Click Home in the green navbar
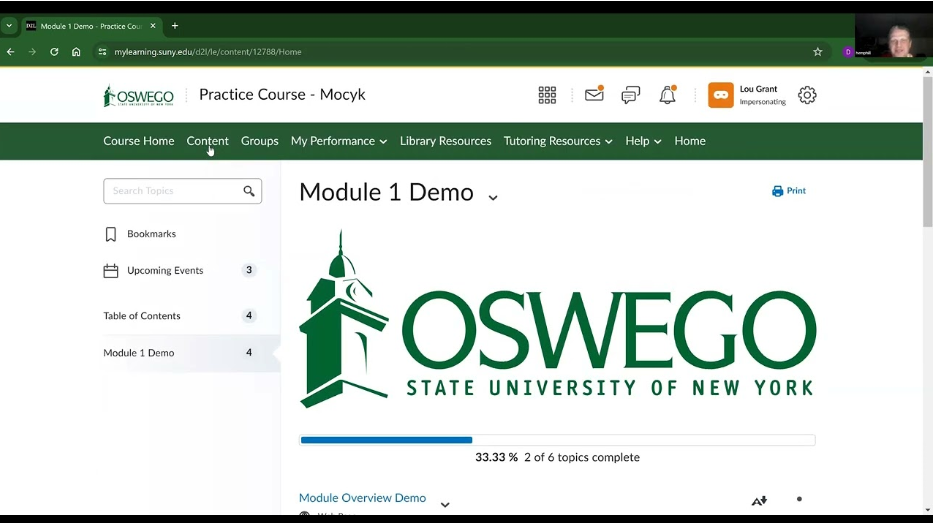Screen dimensions: 933x523 (x=690, y=141)
